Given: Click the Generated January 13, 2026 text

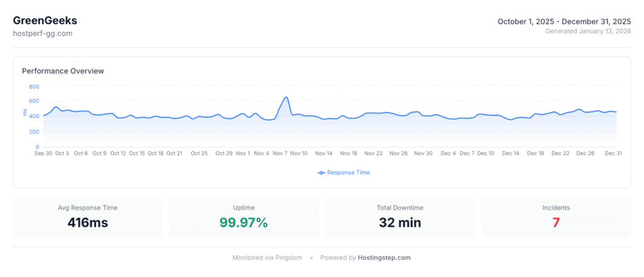Looking at the screenshot, I should tap(588, 31).
